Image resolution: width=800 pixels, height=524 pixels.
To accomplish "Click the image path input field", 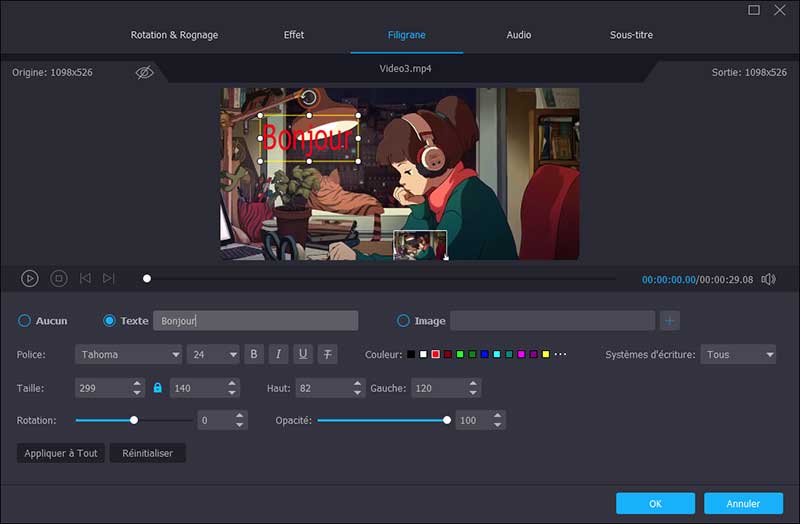I will pos(553,320).
